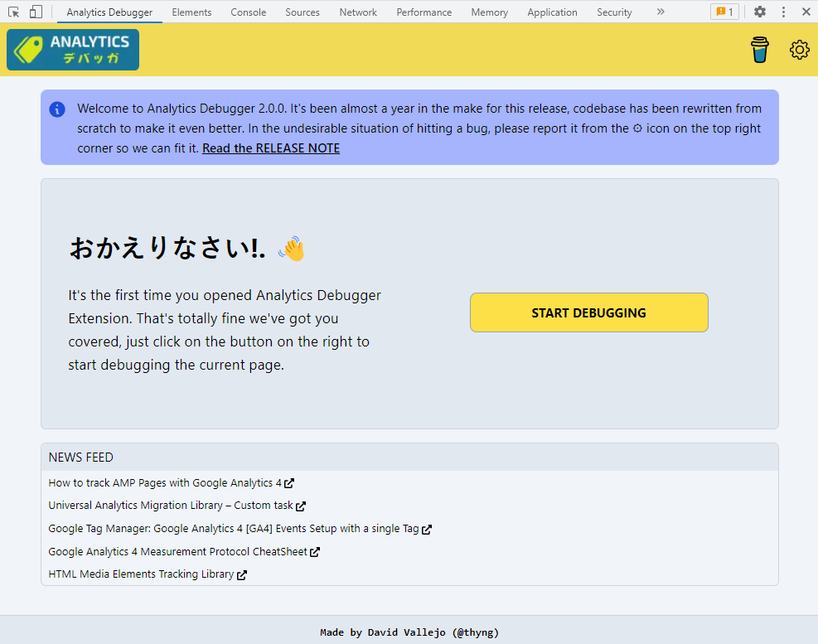Click the HTML Media Elements Tracking Library link
The width and height of the screenshot is (818, 644).
(141, 574)
